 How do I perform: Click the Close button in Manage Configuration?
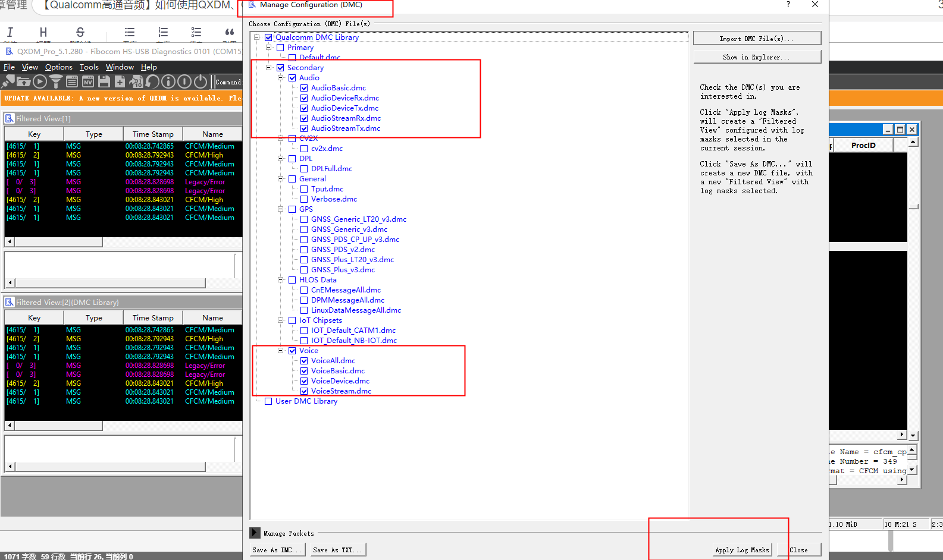point(798,550)
